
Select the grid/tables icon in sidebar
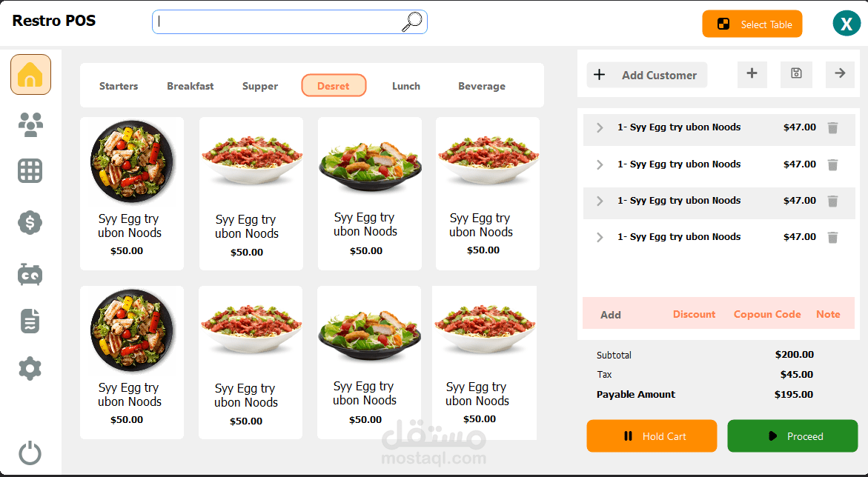[x=30, y=170]
